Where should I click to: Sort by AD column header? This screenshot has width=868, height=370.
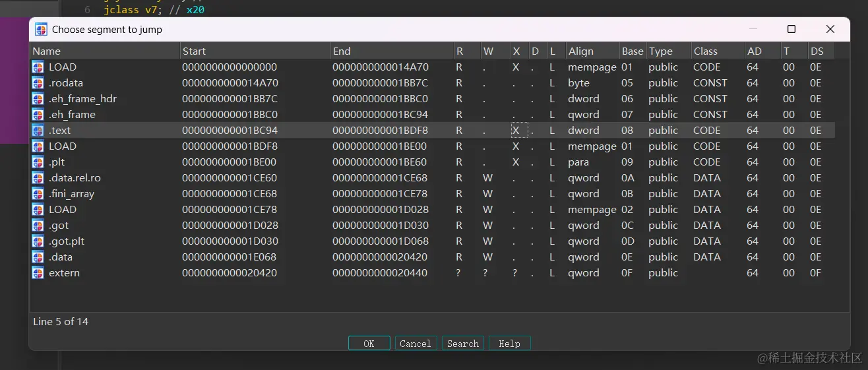click(762, 51)
